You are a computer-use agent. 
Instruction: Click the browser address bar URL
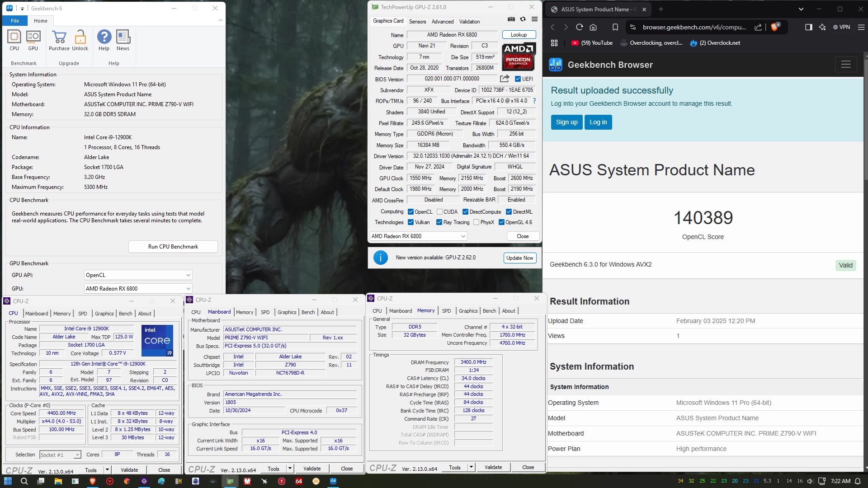click(694, 27)
